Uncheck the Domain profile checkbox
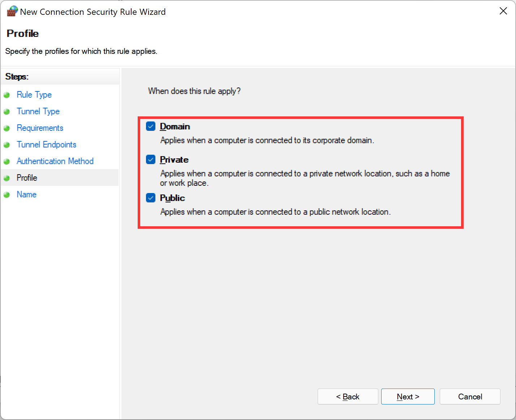The image size is (516, 420). pos(151,126)
